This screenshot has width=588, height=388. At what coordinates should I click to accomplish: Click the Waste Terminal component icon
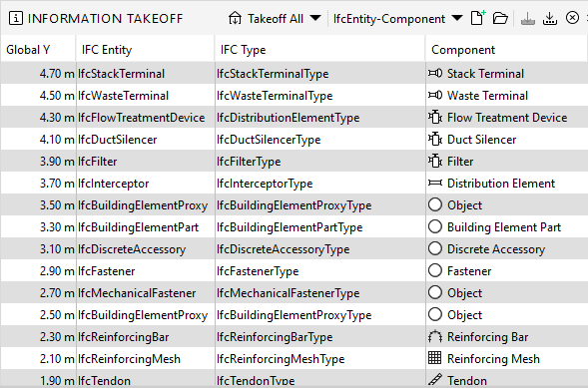435,95
